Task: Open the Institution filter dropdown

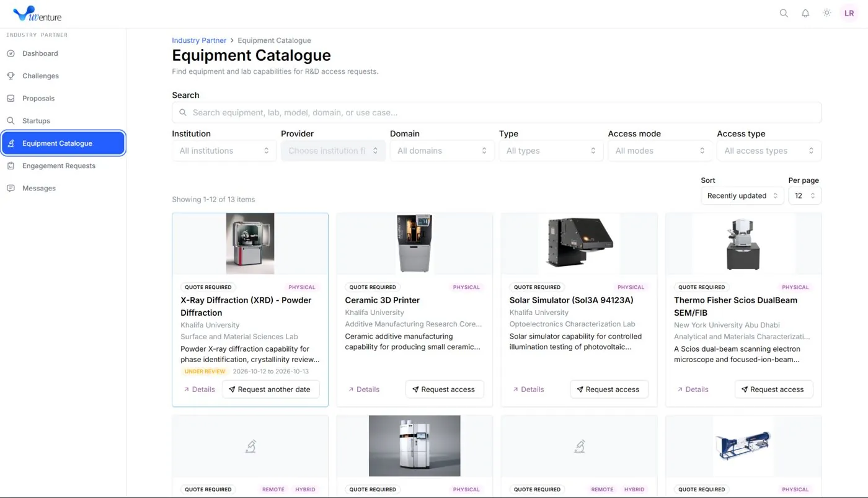Action: [224, 151]
